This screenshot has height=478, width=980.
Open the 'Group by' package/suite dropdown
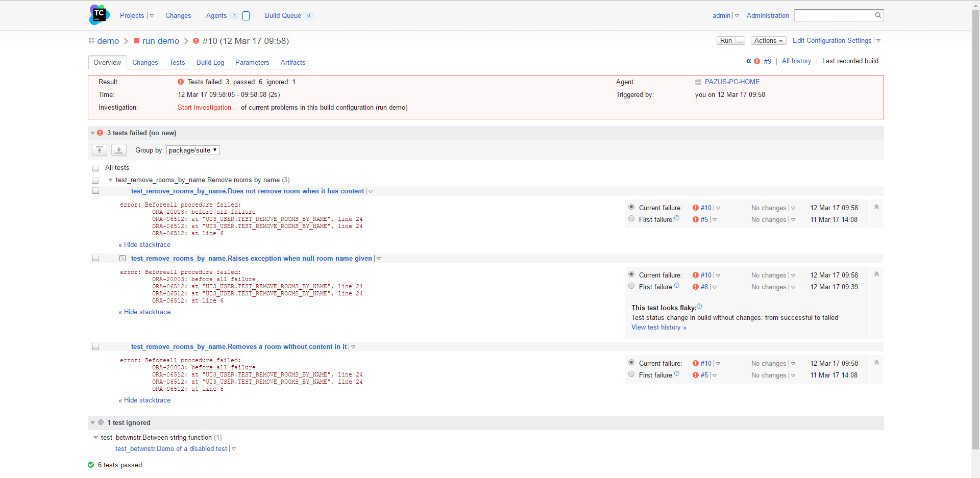click(x=192, y=150)
